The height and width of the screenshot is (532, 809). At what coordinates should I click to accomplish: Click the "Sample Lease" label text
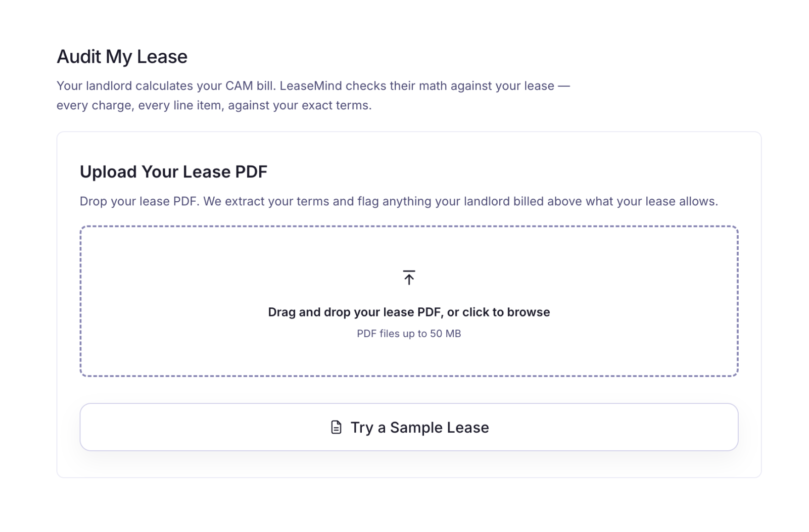click(439, 428)
